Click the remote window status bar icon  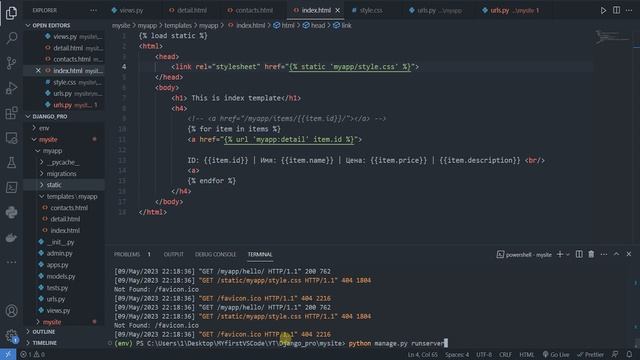click(x=8, y=354)
